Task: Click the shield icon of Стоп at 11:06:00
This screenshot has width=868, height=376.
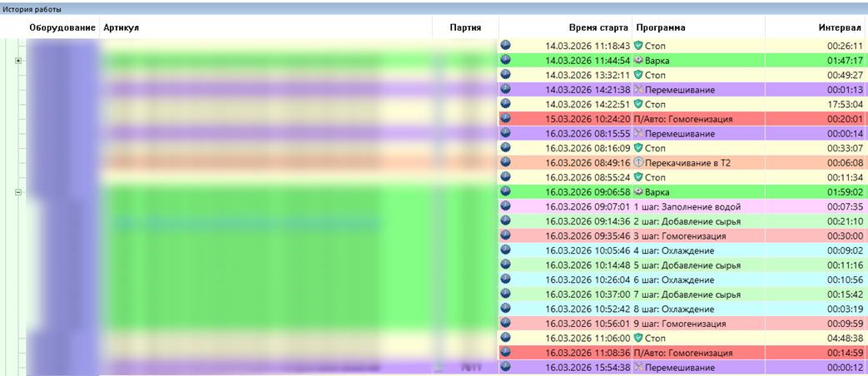Action: coord(638,338)
